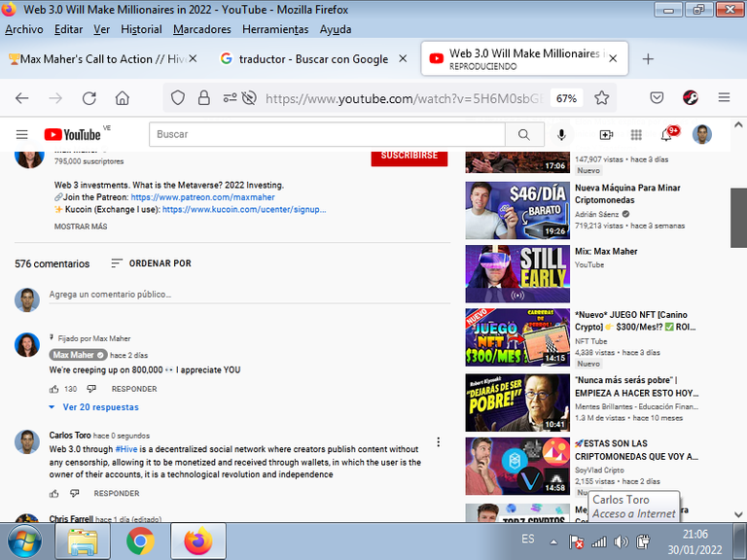Open the Mix: Max Maher thumbnail
The width and height of the screenshot is (747, 560).
point(517,274)
